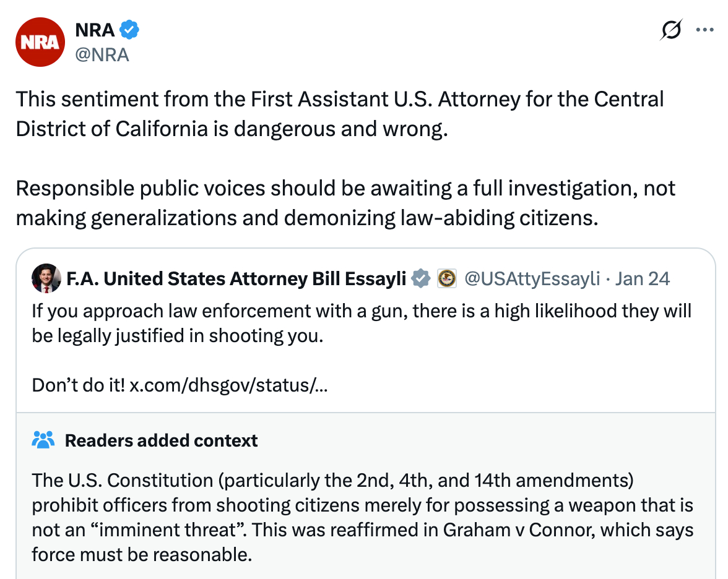Open the x.com/dhsgov/status link

pyautogui.click(x=228, y=386)
